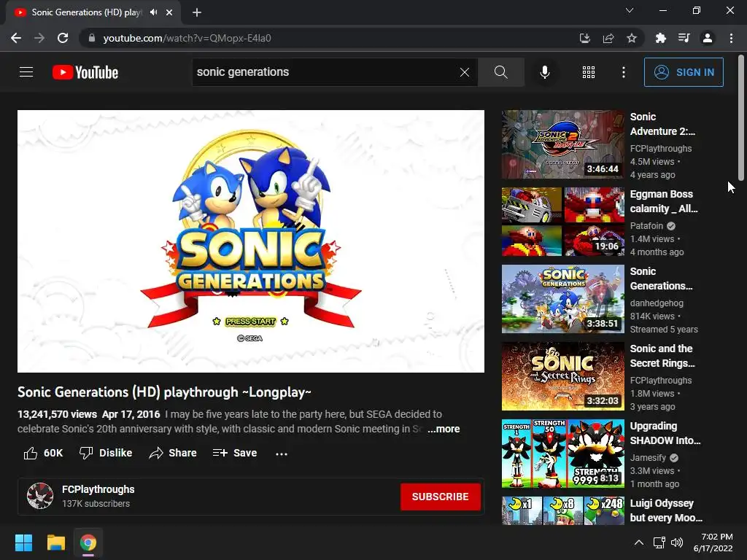Open the Chrome profile icon
747x560 pixels.
[708, 38]
